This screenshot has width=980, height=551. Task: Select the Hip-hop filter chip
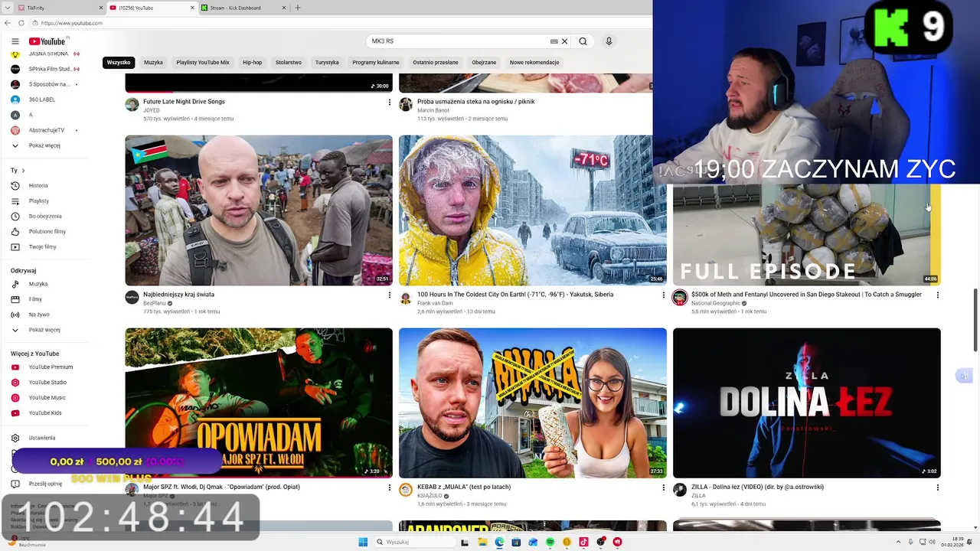(252, 63)
